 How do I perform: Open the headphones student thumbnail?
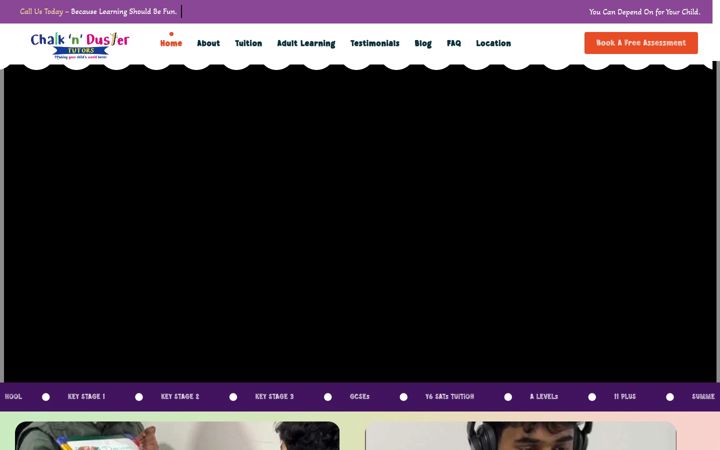pos(521,436)
